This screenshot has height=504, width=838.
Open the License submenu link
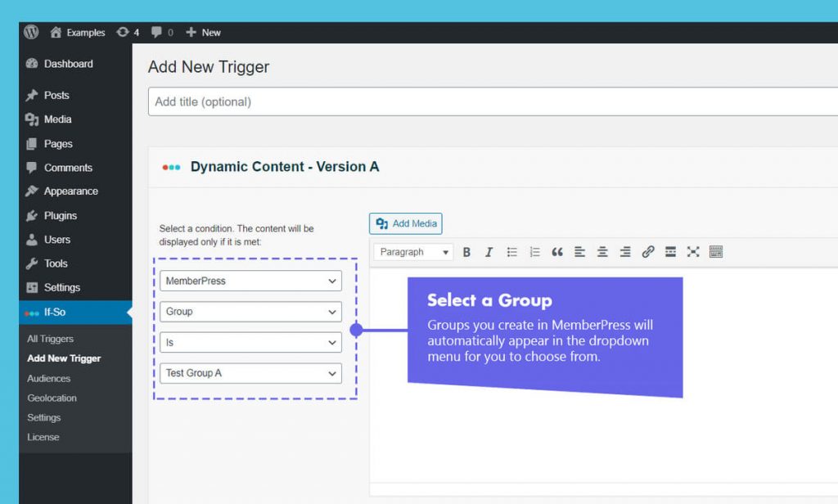tap(43, 437)
